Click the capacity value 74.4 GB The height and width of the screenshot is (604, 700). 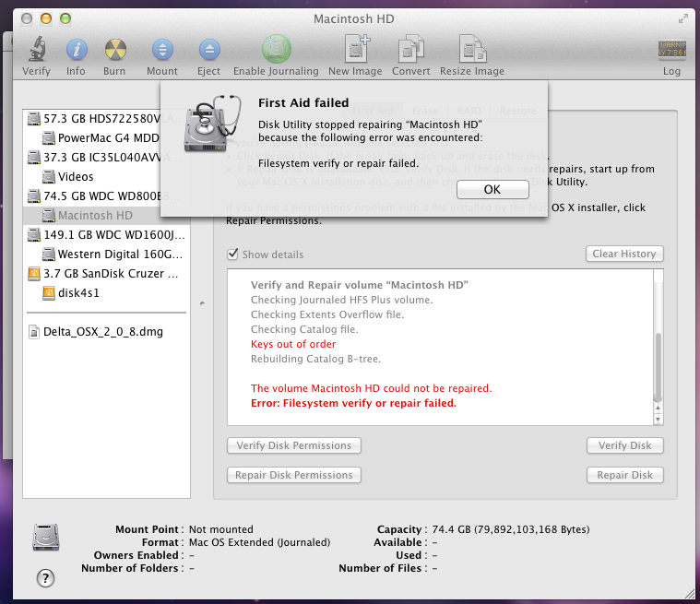click(511, 529)
